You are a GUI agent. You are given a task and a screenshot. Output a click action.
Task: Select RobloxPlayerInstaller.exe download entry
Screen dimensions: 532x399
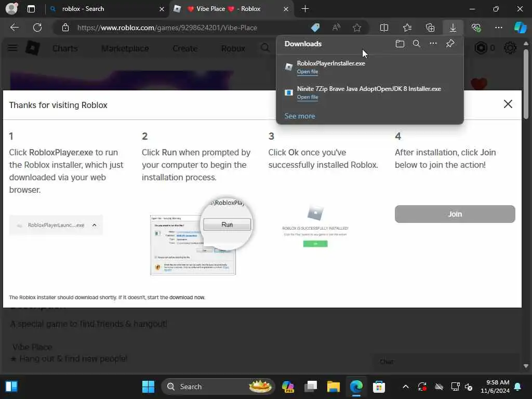pos(370,67)
